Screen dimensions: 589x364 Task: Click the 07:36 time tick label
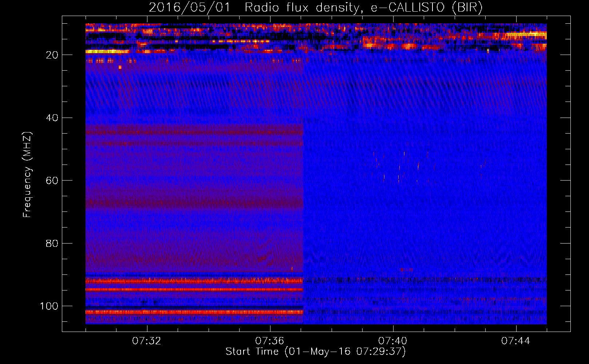point(270,341)
